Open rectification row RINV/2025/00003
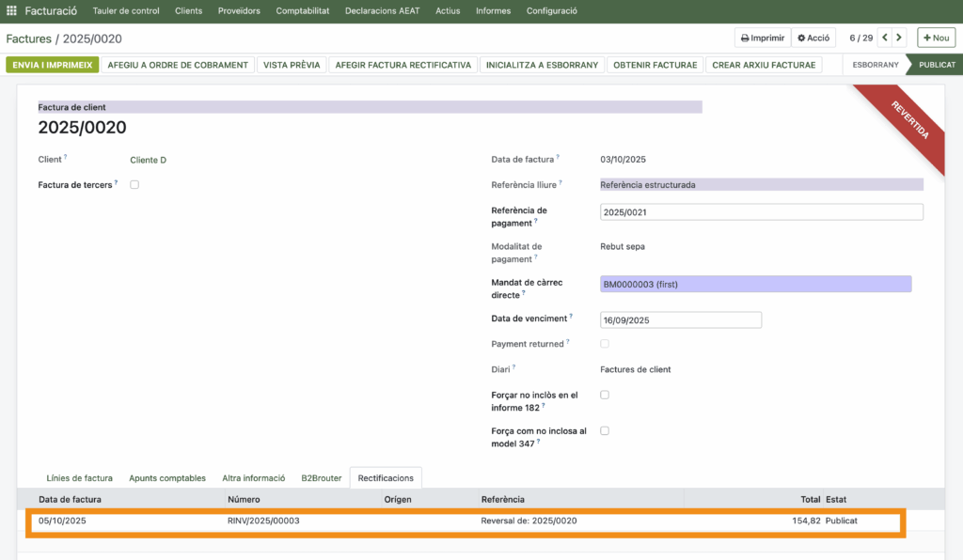Image resolution: width=963 pixels, height=560 pixels. coord(263,521)
